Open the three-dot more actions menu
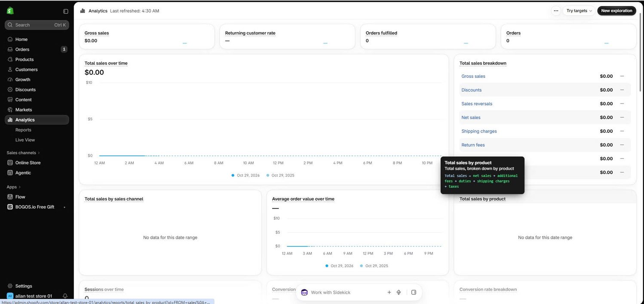The width and height of the screenshot is (644, 304). tap(556, 11)
